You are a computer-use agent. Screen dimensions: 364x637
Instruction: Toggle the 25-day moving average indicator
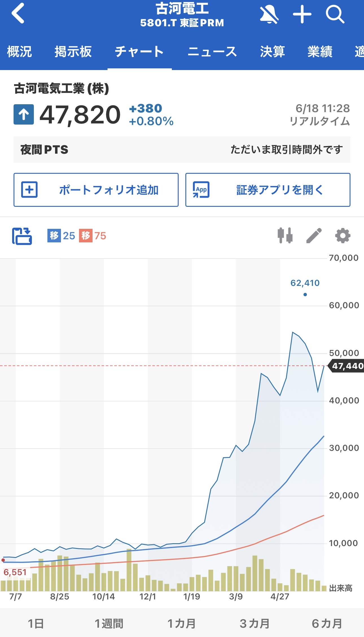[61, 236]
